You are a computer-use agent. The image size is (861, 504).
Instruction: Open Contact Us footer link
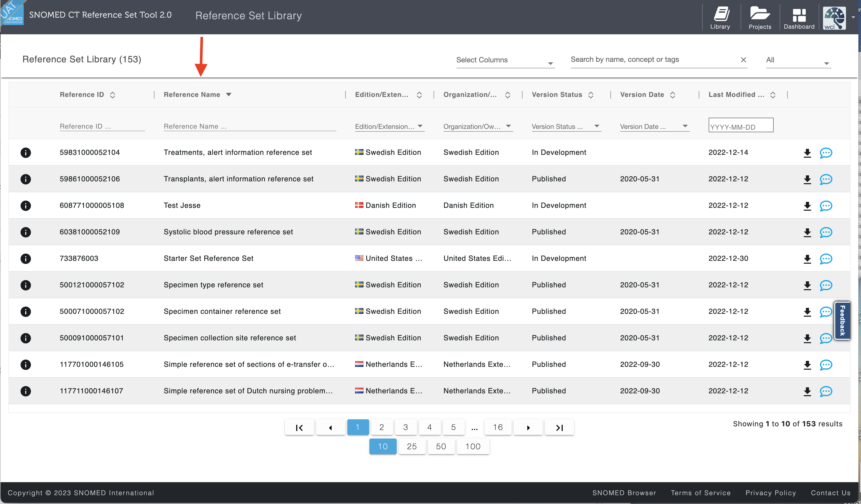pyautogui.click(x=831, y=493)
